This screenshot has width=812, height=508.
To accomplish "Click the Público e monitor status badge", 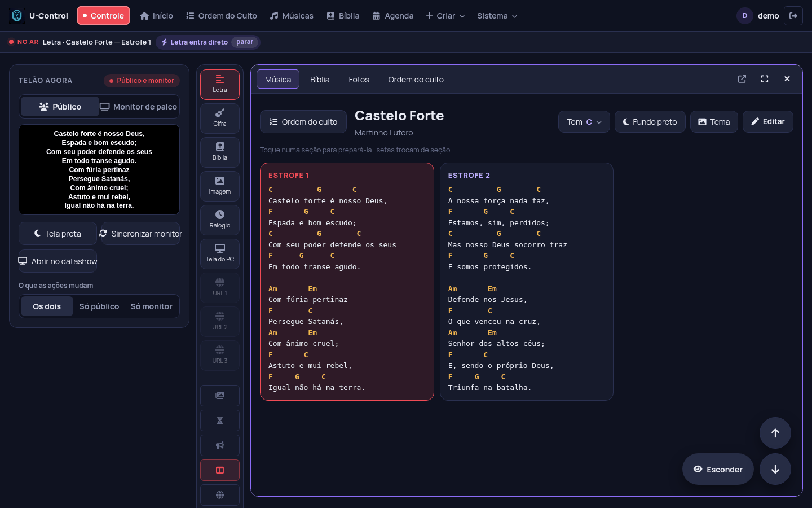I will (x=142, y=81).
